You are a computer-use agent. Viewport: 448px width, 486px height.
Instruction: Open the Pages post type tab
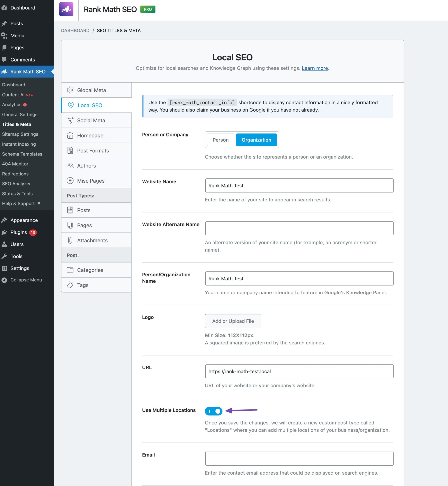[x=96, y=225]
